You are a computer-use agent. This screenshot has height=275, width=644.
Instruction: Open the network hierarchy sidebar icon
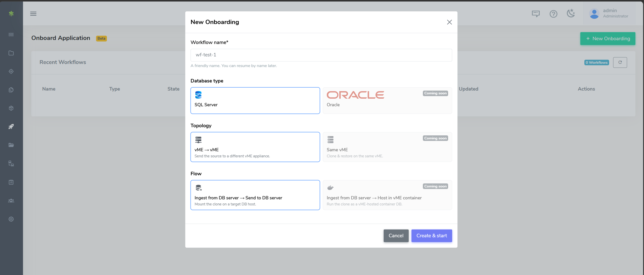click(x=11, y=163)
